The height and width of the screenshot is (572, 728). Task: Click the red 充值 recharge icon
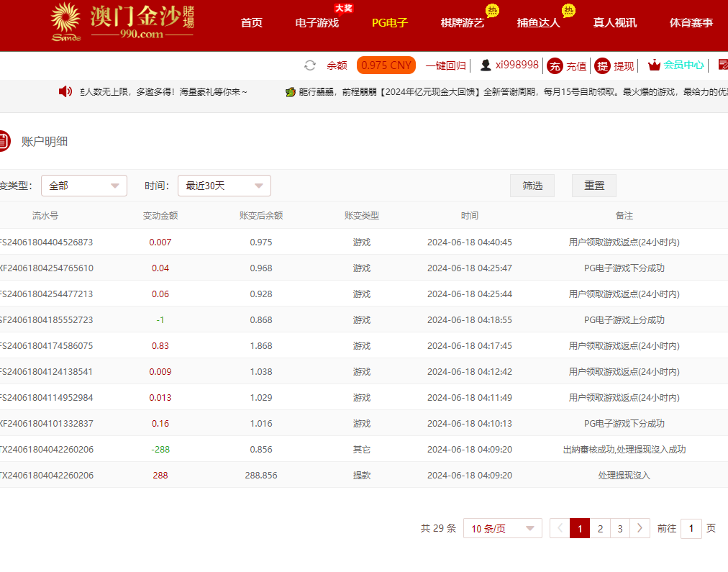[555, 65]
